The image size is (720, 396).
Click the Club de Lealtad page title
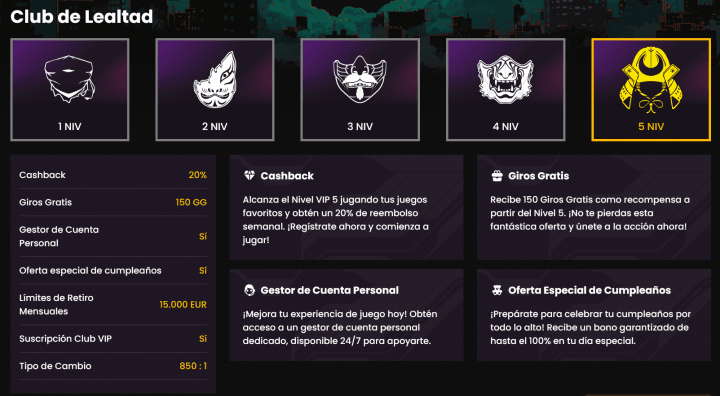(x=82, y=17)
